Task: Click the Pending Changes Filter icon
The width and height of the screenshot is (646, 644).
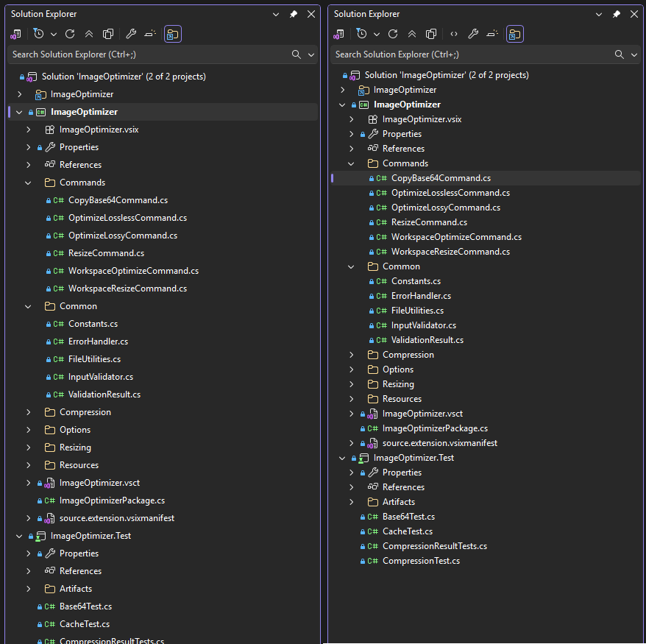Action: pyautogui.click(x=38, y=33)
